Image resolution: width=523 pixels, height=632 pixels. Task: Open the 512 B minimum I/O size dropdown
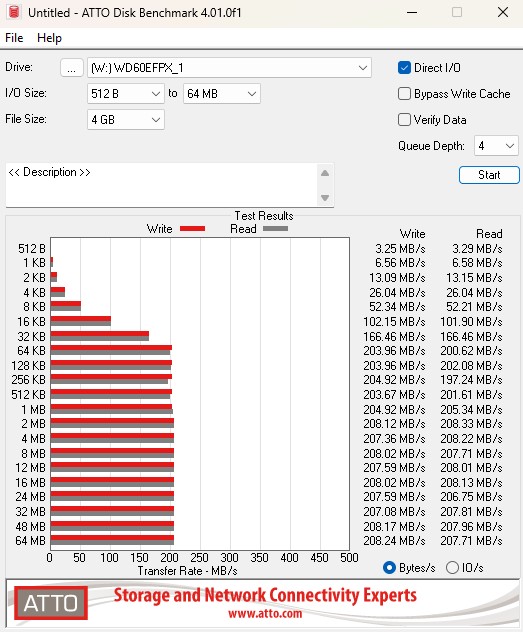click(x=126, y=94)
